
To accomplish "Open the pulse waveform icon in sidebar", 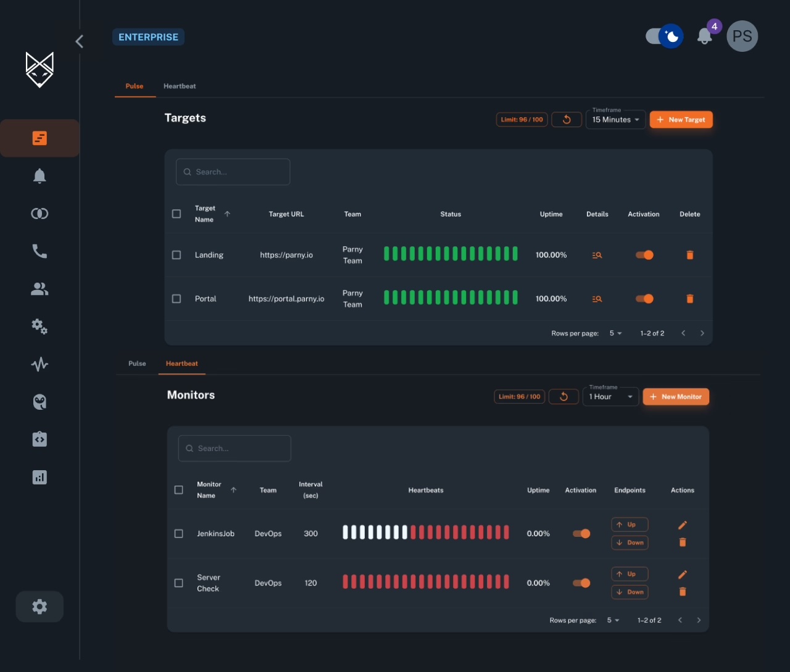I will [x=39, y=364].
